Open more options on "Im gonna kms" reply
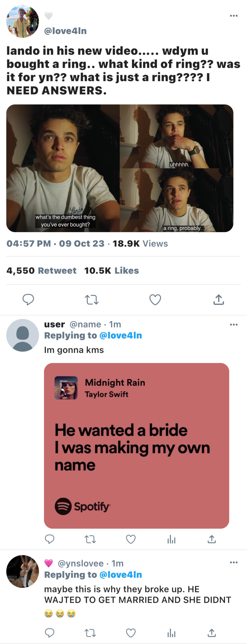The width and height of the screenshot is (247, 644). (234, 324)
